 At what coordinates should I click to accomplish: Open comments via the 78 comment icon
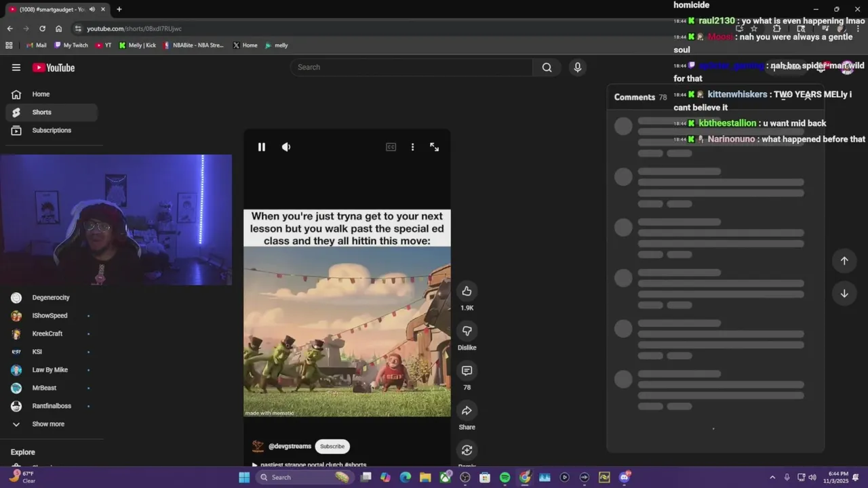pyautogui.click(x=467, y=371)
